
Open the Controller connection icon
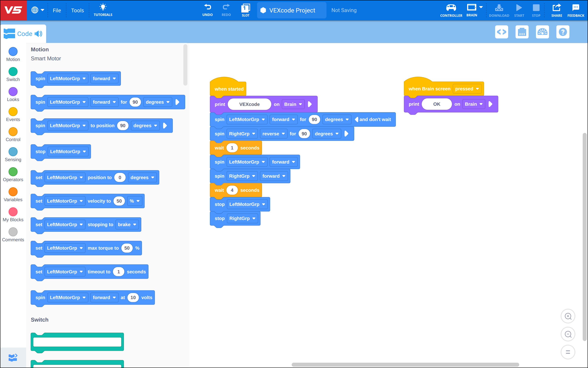coord(451,10)
